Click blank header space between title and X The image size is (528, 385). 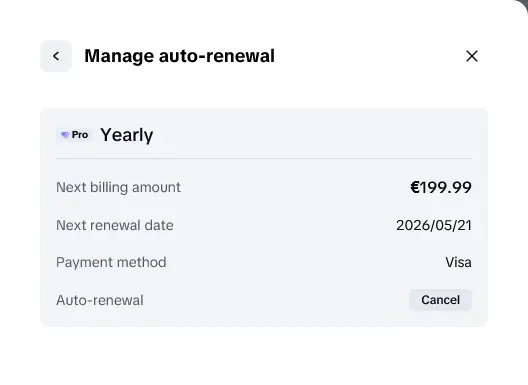[370, 56]
